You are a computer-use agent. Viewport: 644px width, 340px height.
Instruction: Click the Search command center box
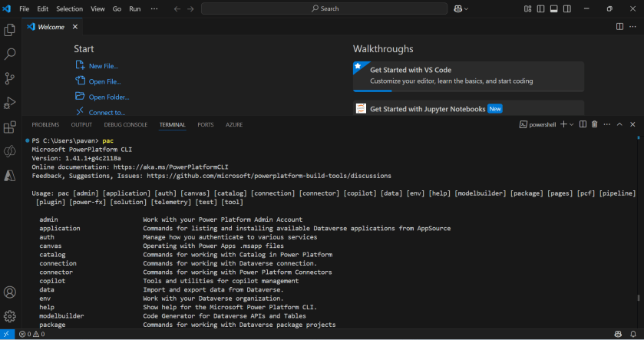(x=325, y=8)
